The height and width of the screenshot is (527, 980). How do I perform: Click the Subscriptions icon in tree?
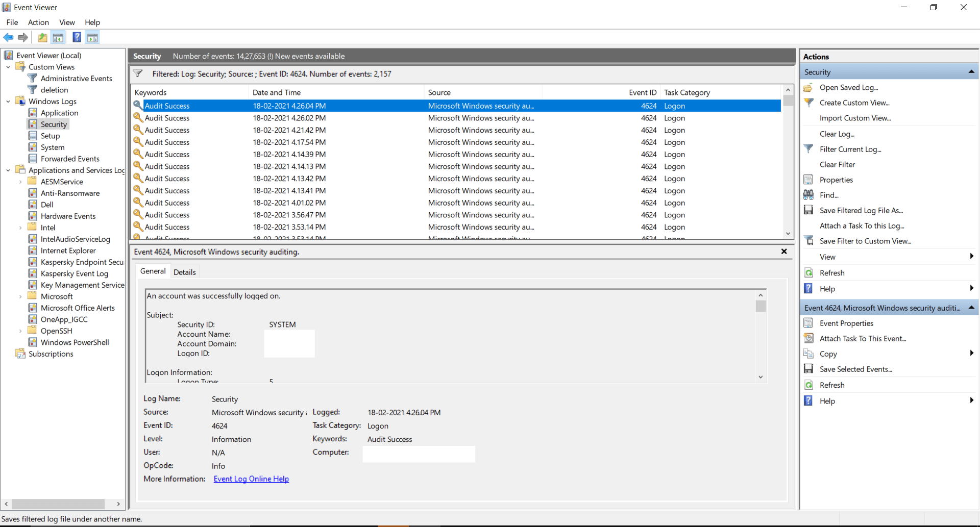(20, 354)
